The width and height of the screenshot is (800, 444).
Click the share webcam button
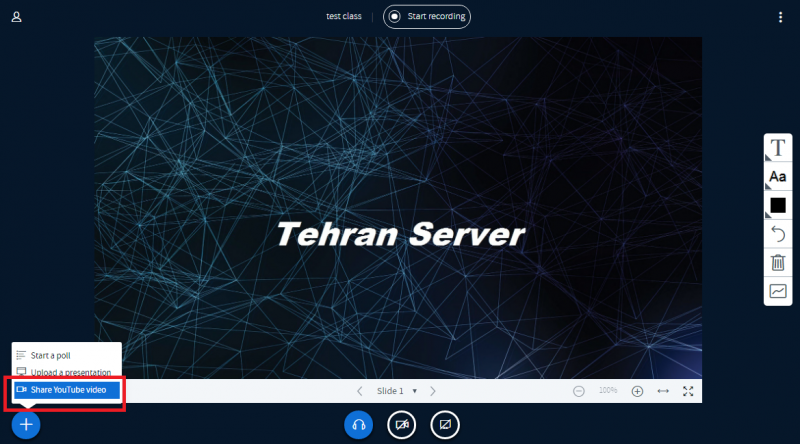click(x=401, y=425)
